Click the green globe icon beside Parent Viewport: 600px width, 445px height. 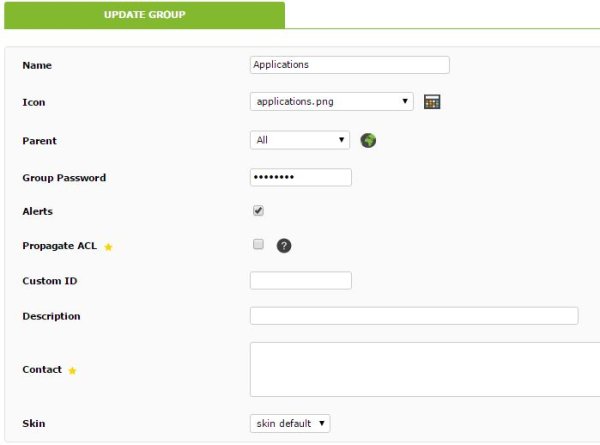click(368, 140)
